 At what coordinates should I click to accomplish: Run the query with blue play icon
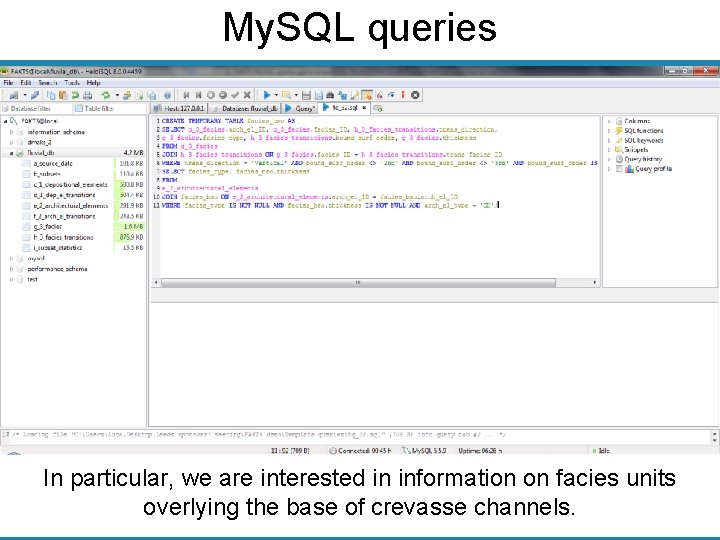[266, 95]
